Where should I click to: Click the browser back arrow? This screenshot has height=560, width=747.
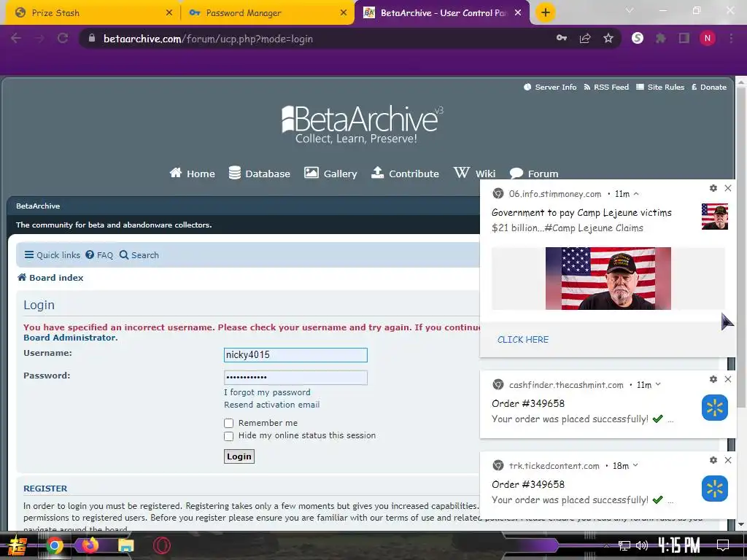point(16,38)
